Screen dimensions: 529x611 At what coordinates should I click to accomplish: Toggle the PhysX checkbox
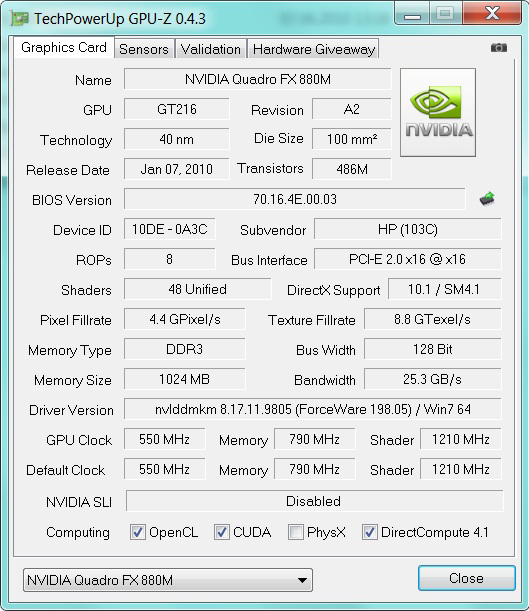[296, 532]
